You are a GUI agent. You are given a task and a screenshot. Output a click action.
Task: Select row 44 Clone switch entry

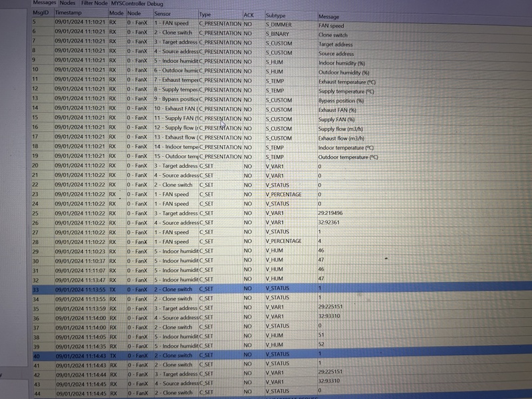coord(281,393)
